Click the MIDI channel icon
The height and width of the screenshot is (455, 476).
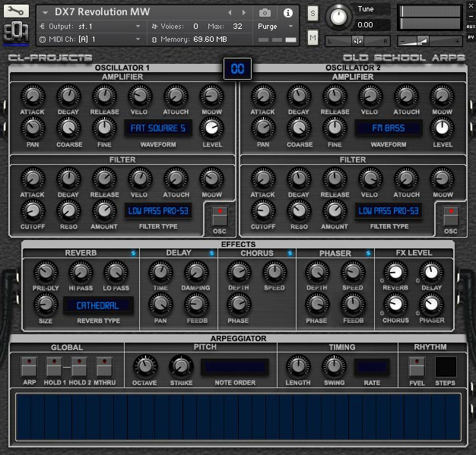43,39
